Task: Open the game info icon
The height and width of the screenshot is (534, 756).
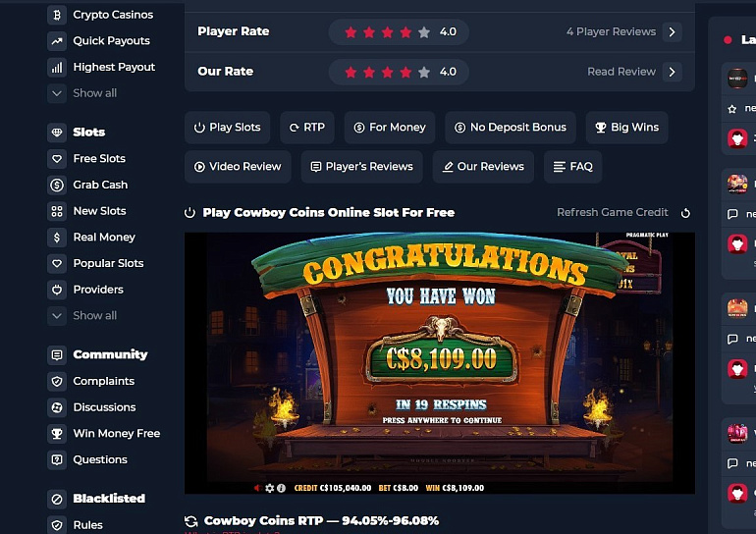Action: tap(281, 488)
